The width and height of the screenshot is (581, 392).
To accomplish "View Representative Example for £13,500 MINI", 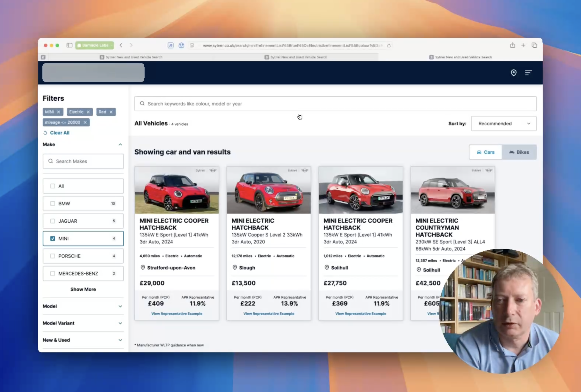I will point(269,313).
